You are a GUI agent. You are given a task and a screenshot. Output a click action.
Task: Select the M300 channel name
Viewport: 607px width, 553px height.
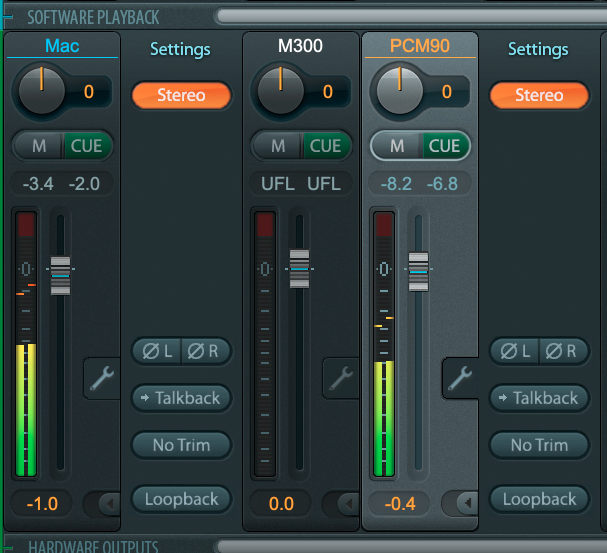[300, 46]
